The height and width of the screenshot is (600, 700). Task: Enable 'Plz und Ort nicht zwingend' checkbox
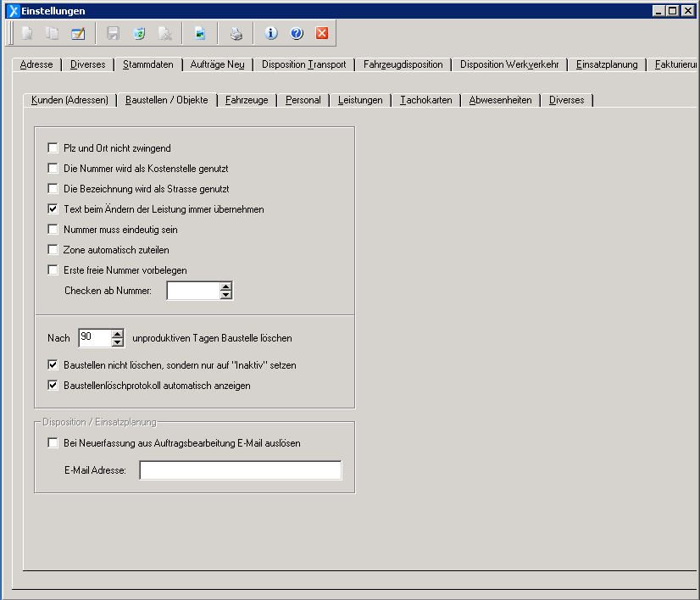(x=53, y=148)
